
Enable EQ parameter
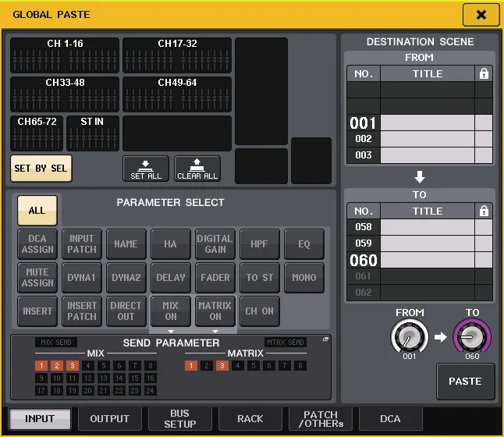[304, 244]
